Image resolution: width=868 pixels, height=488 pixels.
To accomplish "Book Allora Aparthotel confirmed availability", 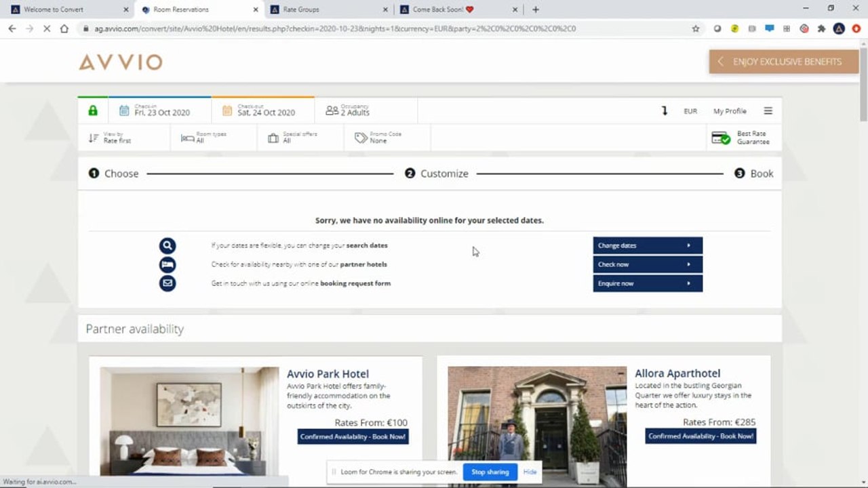I will (701, 436).
